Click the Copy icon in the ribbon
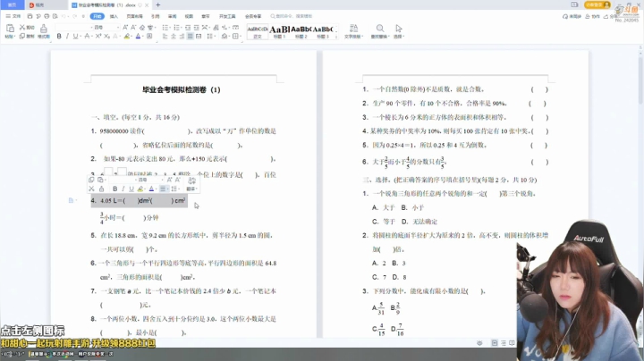The height and width of the screenshot is (361, 644). pos(22,36)
